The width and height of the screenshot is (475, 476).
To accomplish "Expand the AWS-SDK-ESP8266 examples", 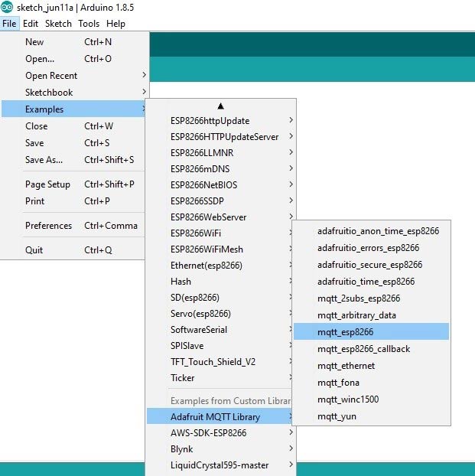I will pos(220,433).
